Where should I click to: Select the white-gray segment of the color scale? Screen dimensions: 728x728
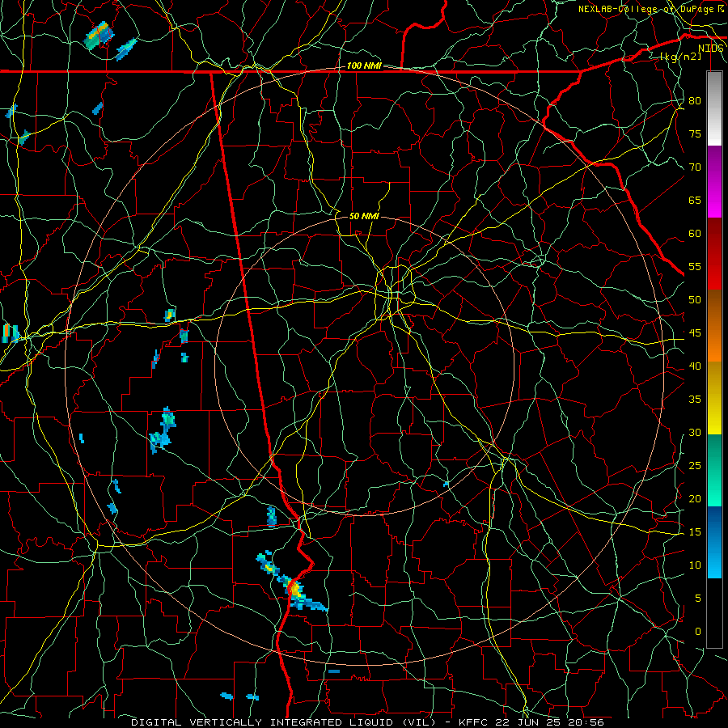pyautogui.click(x=714, y=108)
